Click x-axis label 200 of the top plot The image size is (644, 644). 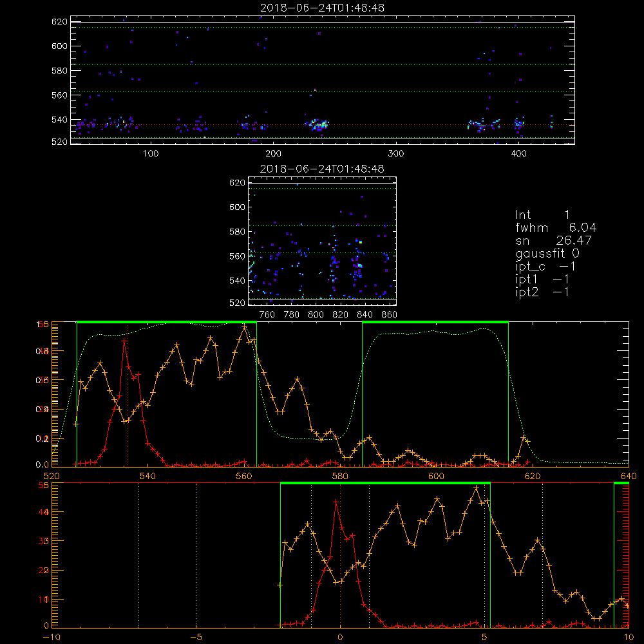coord(273,154)
